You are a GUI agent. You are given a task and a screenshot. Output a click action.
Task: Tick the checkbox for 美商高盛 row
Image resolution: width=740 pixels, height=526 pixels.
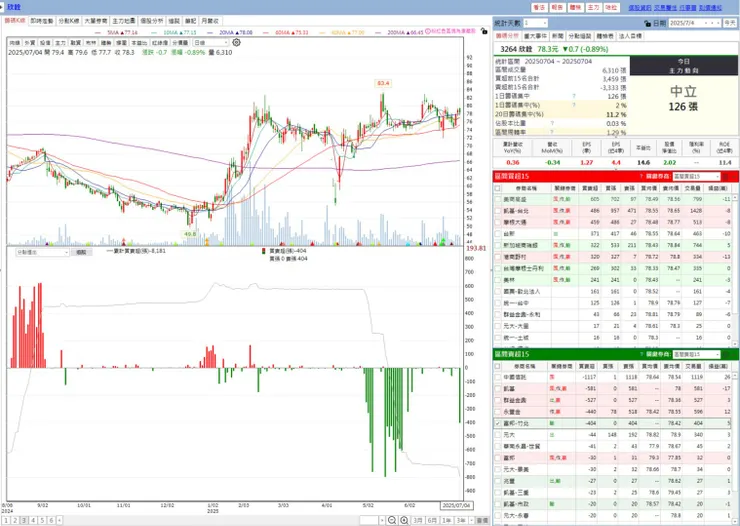497,200
